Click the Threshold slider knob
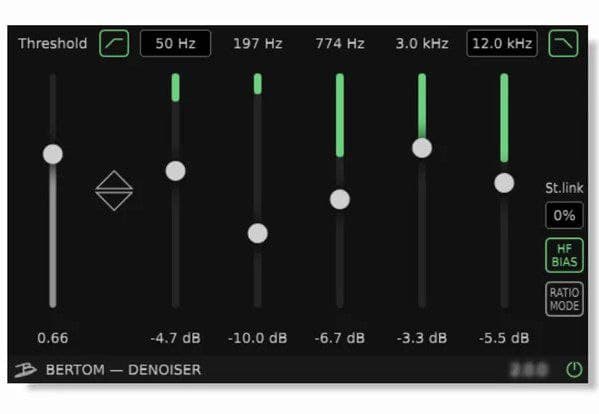This screenshot has height=414, width=599. pos(53,154)
